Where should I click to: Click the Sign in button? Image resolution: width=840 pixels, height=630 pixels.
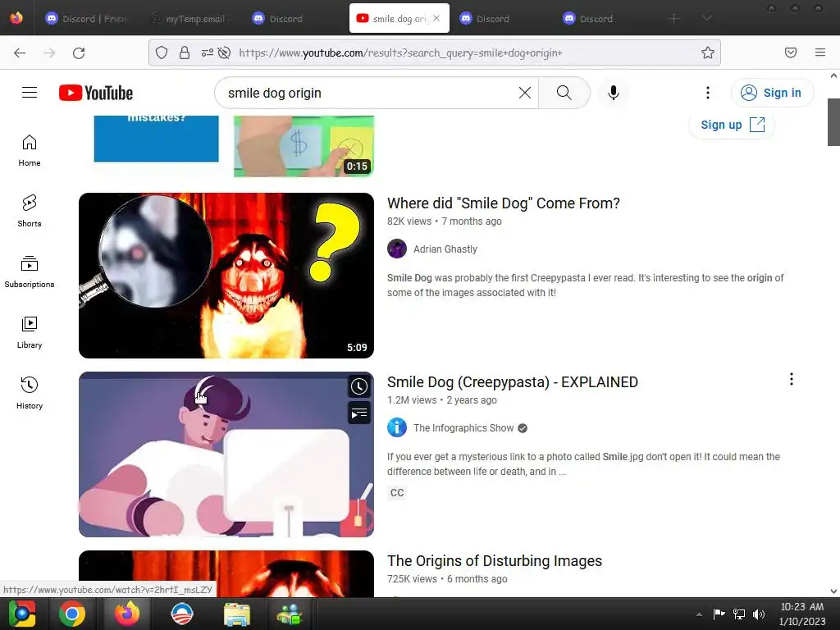pyautogui.click(x=773, y=93)
